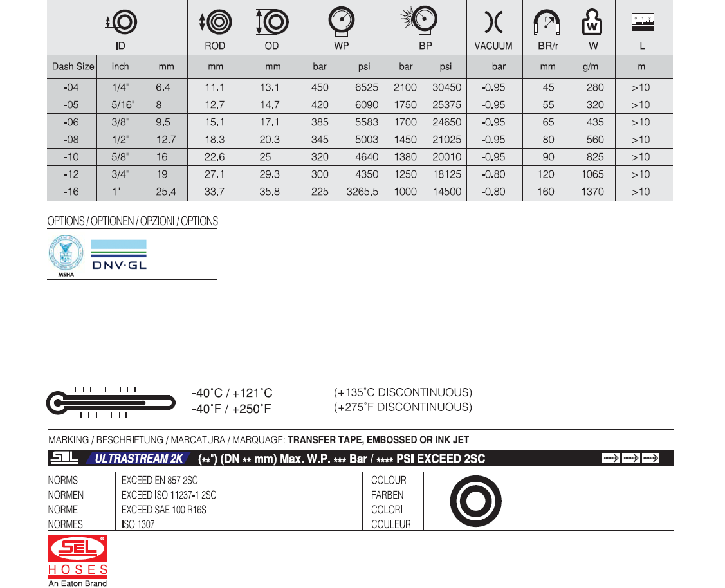The height and width of the screenshot is (588, 725).
Task: Click the thermometer temperature range icon
Action: pos(111,403)
